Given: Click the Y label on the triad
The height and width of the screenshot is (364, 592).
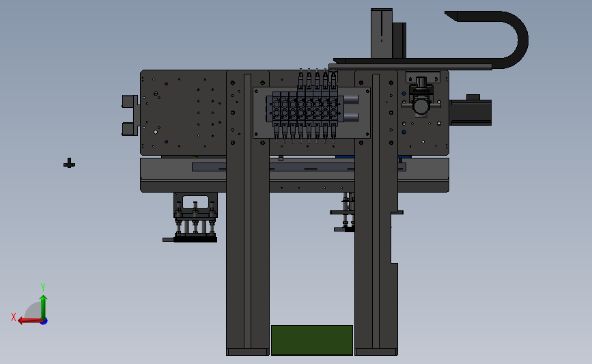Looking at the screenshot, I should pos(42,288).
